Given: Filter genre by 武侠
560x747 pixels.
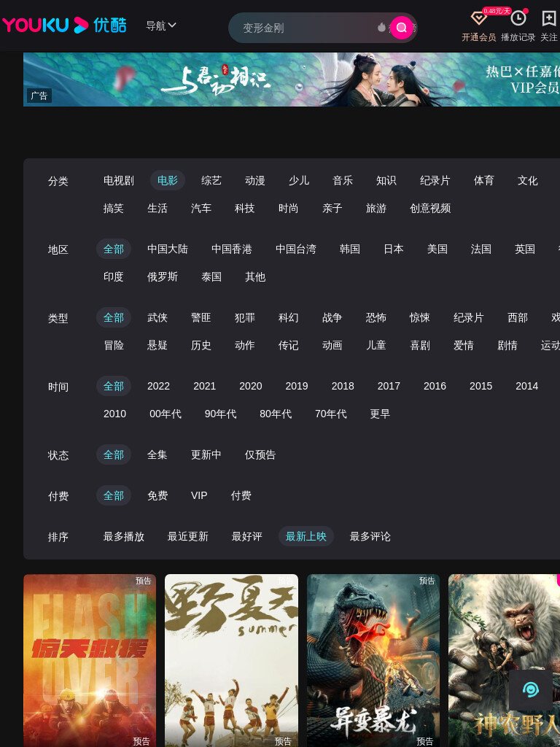Looking at the screenshot, I should (157, 318).
